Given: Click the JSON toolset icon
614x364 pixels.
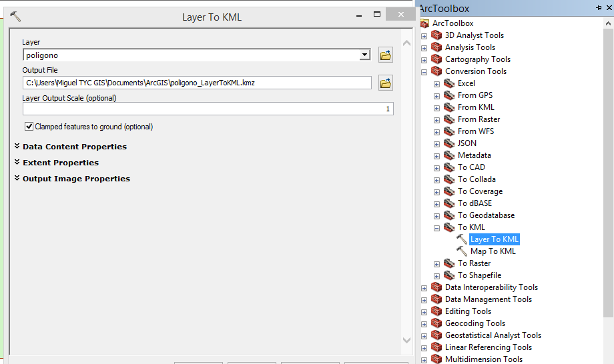Looking at the screenshot, I should click(x=449, y=143).
